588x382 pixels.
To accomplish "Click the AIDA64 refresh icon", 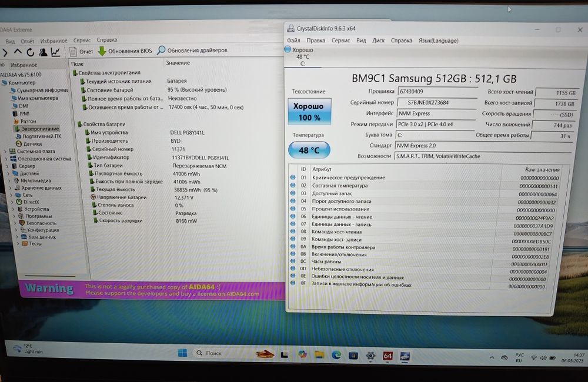I will [31, 52].
